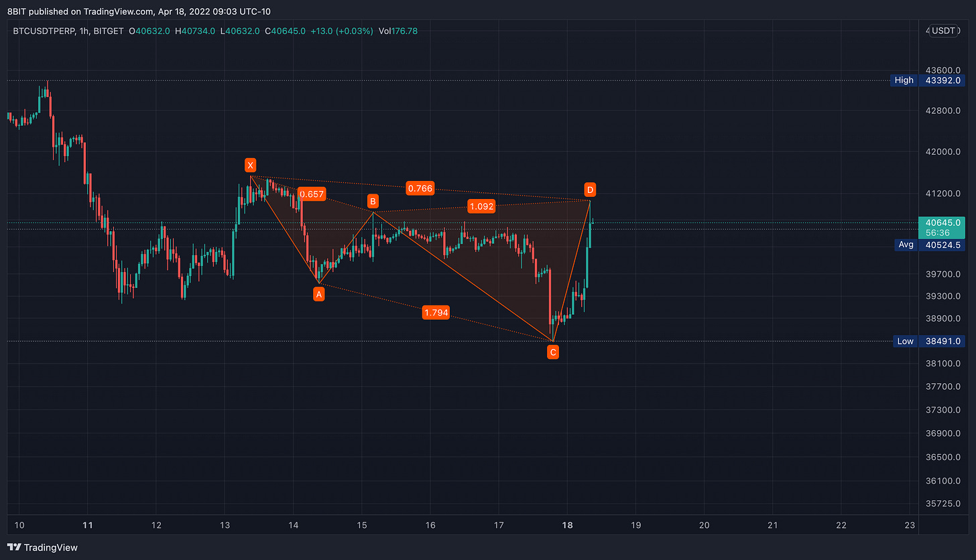
Task: Click the 0.766 ratio label
Action: (420, 189)
